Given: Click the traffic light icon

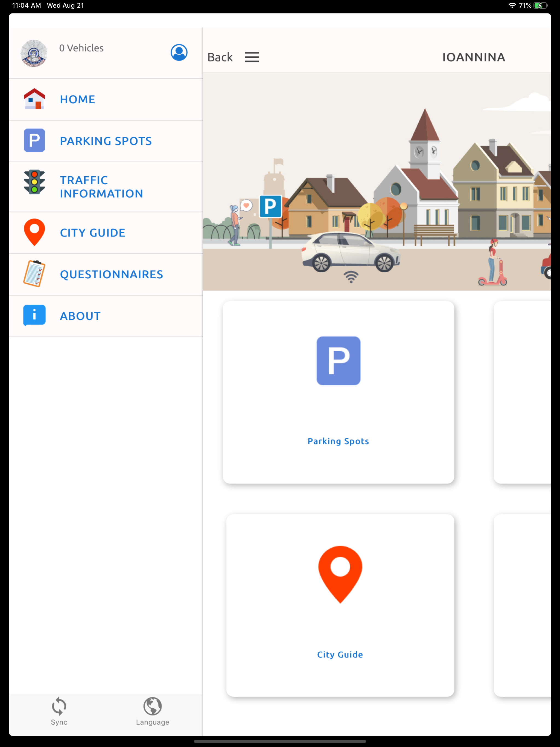Looking at the screenshot, I should click(x=34, y=182).
